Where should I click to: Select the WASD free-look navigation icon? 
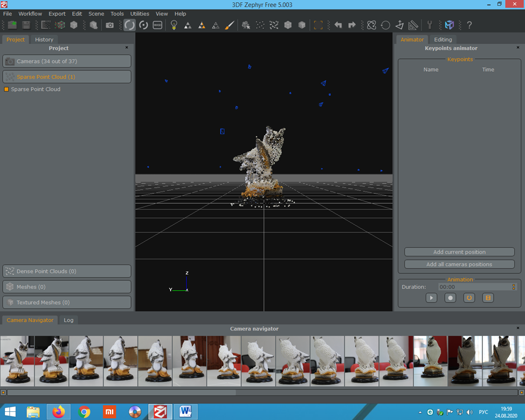pos(157,25)
